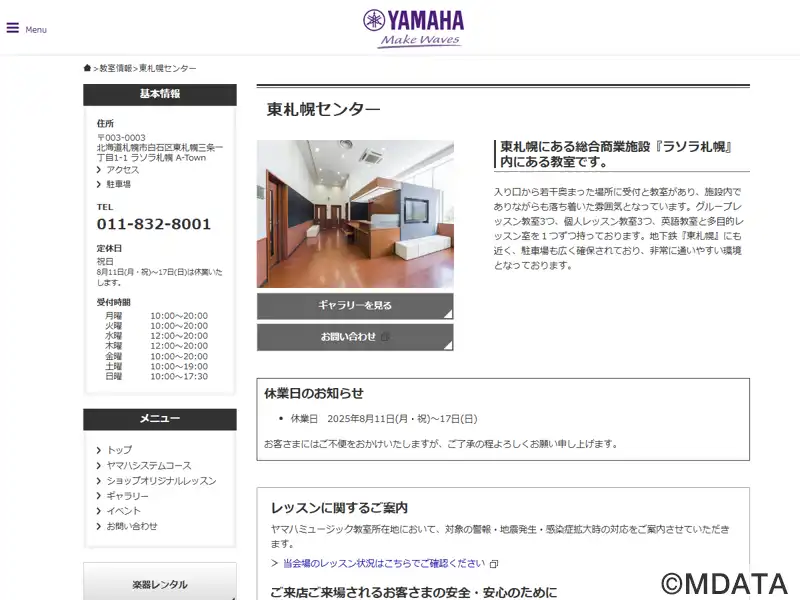Click the 金曜 10:00〜20:00 hours row
The image size is (800, 600).
click(x=156, y=356)
